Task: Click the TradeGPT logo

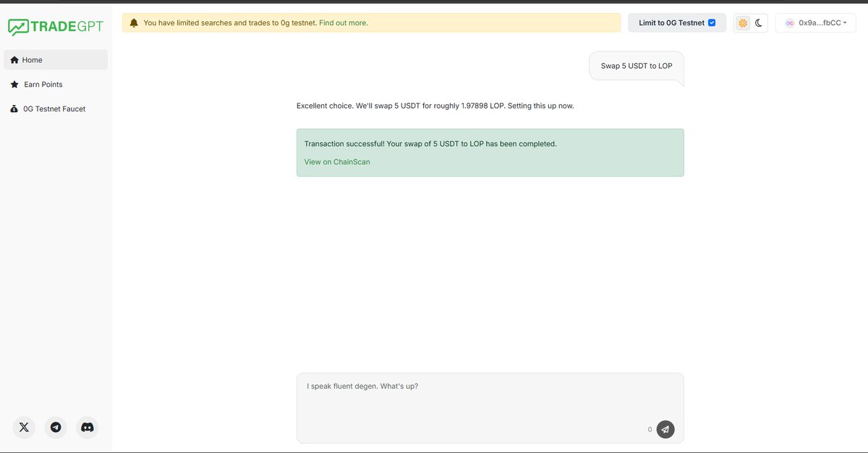Action: click(56, 27)
